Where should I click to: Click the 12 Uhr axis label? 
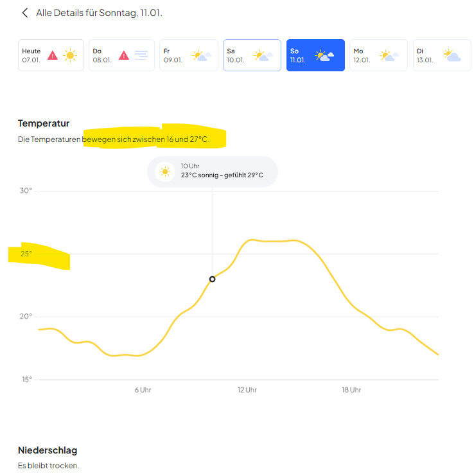pos(247,390)
